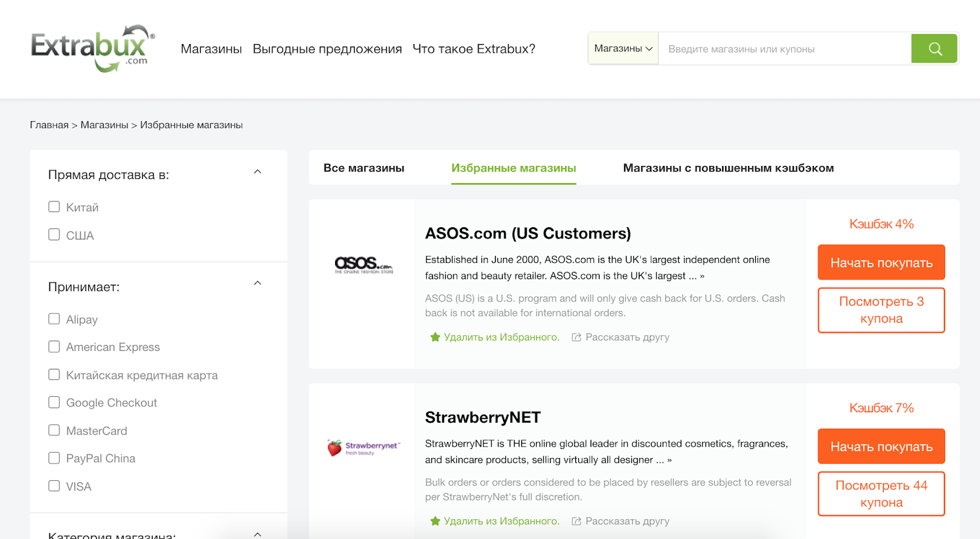
Task: Open the Магазины search type dropdown
Action: [x=624, y=48]
